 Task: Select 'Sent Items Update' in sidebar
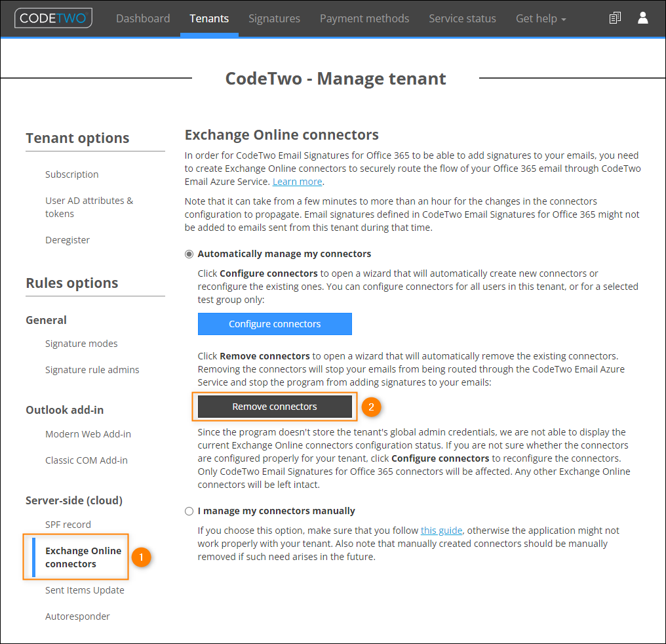click(85, 590)
